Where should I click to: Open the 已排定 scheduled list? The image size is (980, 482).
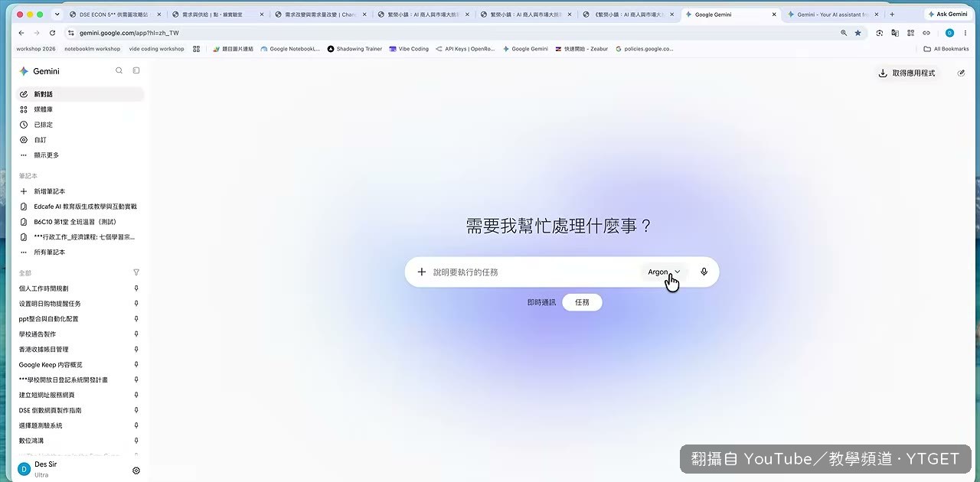point(80,125)
